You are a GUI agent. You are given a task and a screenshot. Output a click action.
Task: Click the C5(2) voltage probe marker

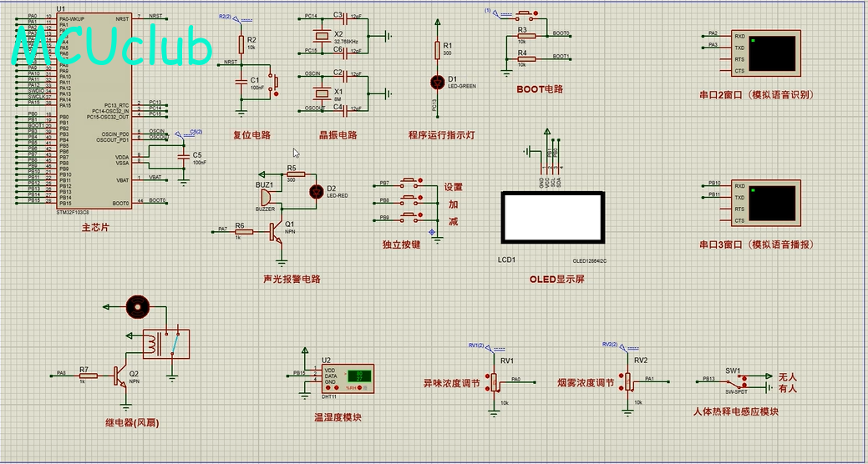click(190, 134)
